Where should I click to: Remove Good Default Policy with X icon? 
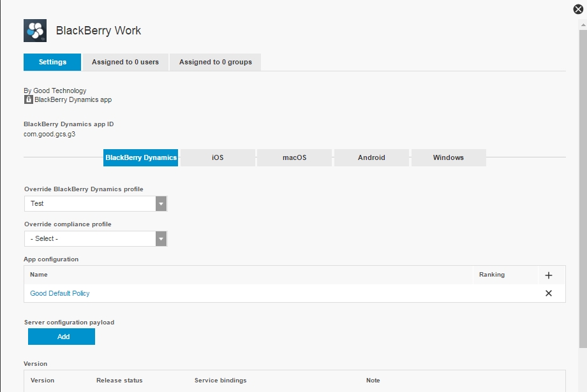(x=549, y=293)
